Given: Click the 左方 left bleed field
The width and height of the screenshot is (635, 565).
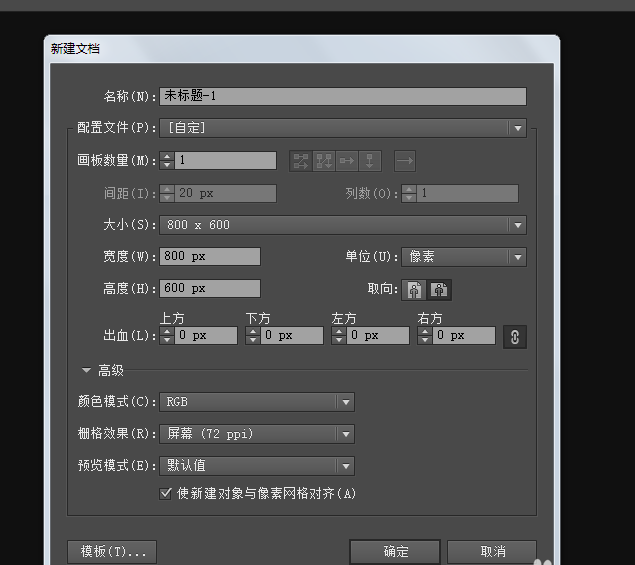Looking at the screenshot, I should tap(378, 335).
